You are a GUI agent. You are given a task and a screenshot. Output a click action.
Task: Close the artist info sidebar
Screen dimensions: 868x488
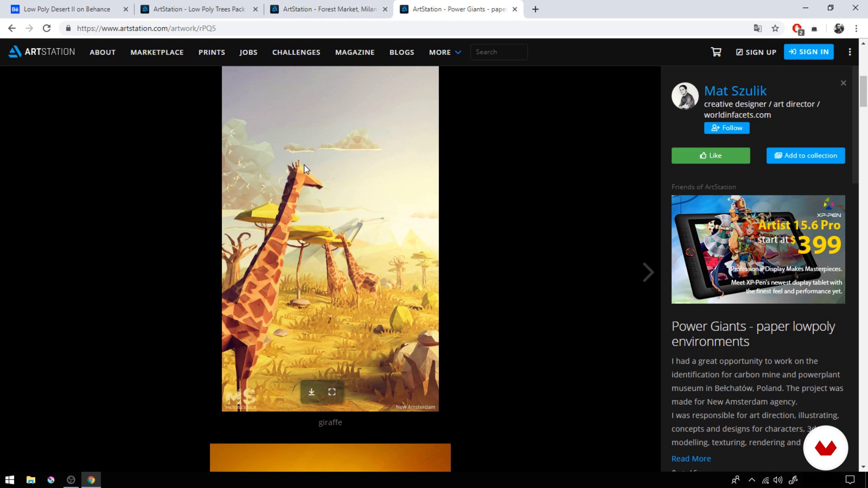(x=843, y=83)
